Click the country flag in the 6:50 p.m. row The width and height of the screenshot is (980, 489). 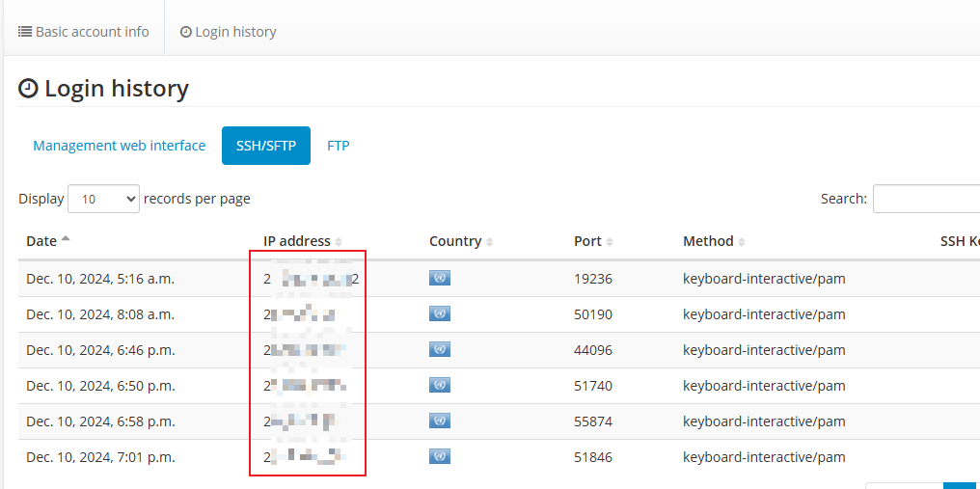click(440, 386)
